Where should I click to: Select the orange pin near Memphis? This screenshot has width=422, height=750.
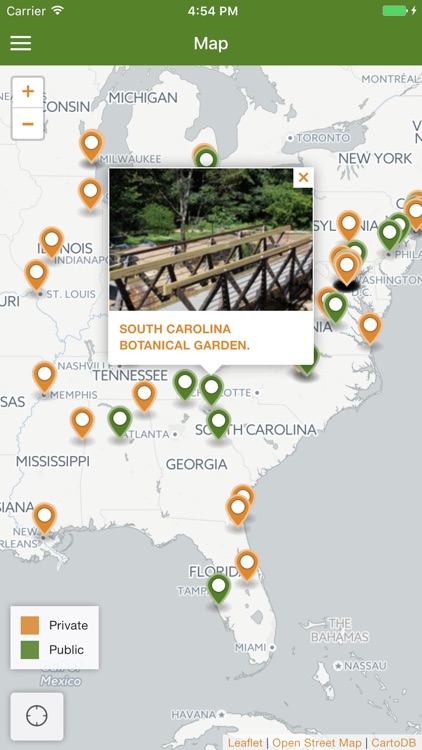pyautogui.click(x=44, y=376)
